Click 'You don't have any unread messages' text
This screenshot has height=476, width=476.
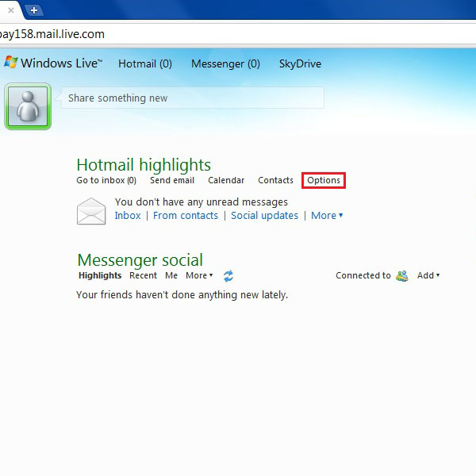pyautogui.click(x=202, y=202)
